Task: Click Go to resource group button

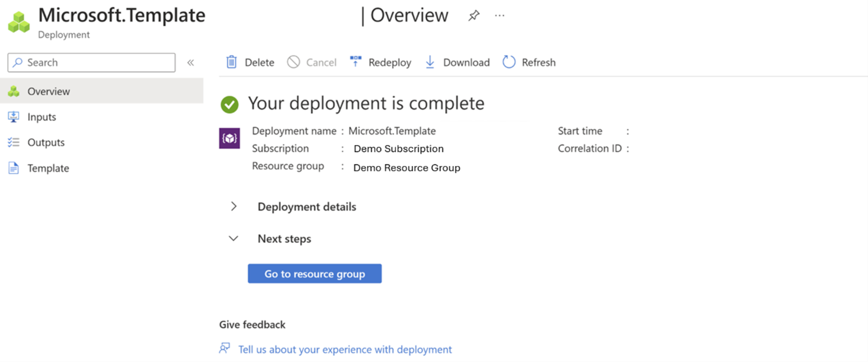Action: click(314, 273)
